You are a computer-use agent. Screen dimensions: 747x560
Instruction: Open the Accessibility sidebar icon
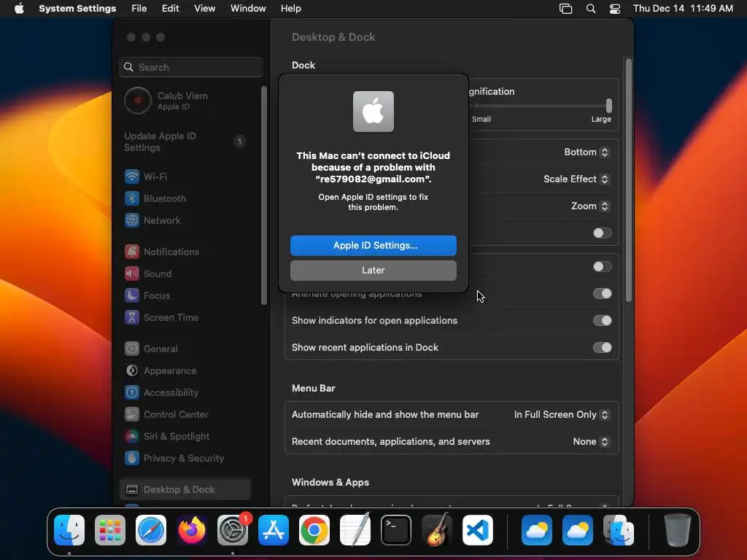pyautogui.click(x=132, y=392)
